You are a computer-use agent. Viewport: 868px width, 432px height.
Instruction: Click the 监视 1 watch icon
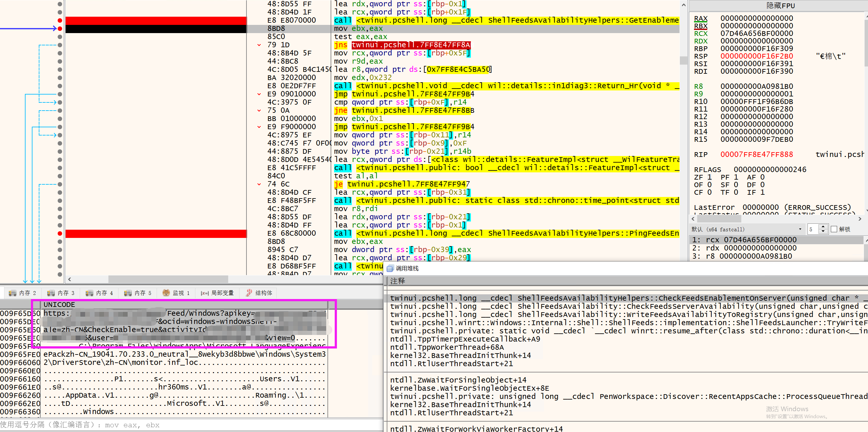coord(166,293)
